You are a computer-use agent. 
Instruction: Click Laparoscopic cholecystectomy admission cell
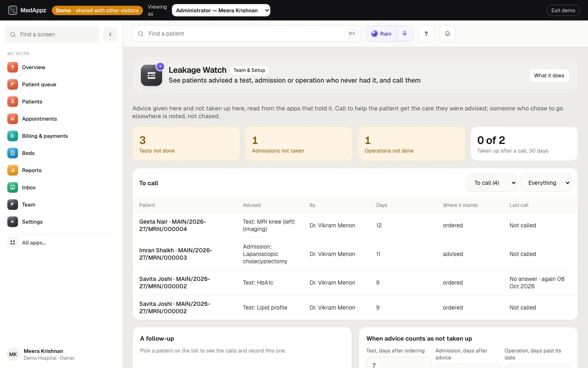265,254
